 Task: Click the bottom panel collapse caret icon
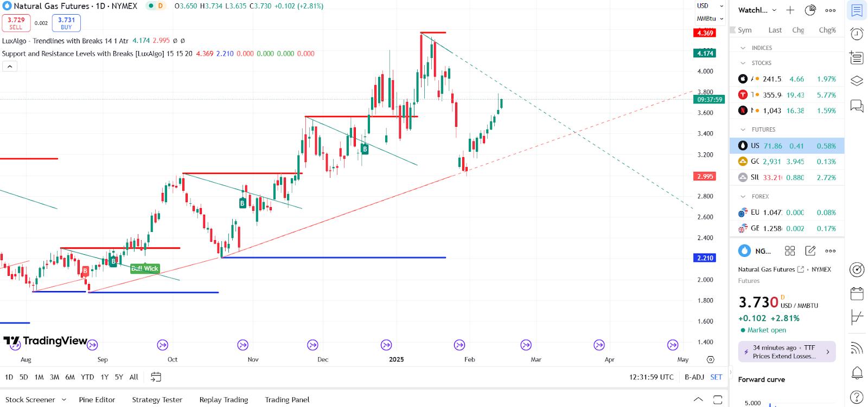698,400
